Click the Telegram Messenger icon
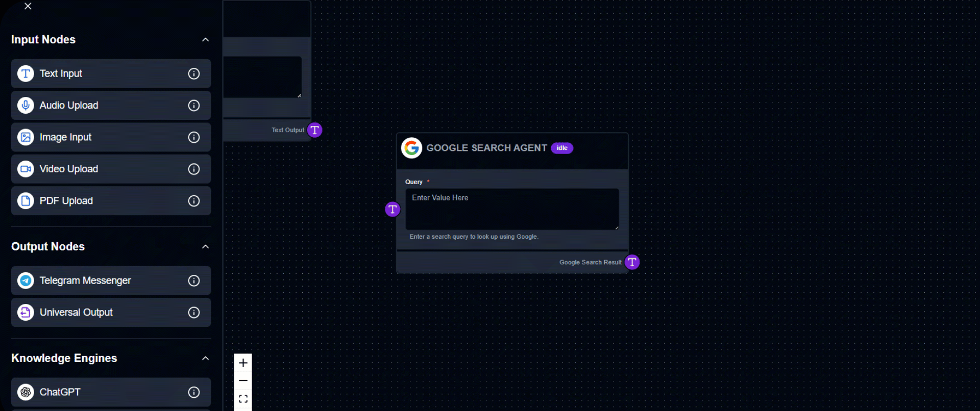Viewport: 980px width, 411px height. coord(26,280)
